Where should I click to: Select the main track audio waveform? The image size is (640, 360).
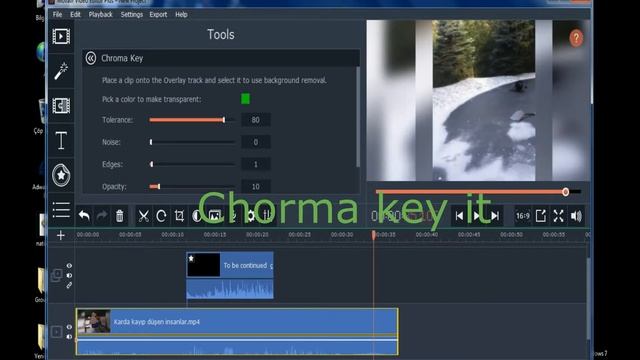[x=237, y=347]
